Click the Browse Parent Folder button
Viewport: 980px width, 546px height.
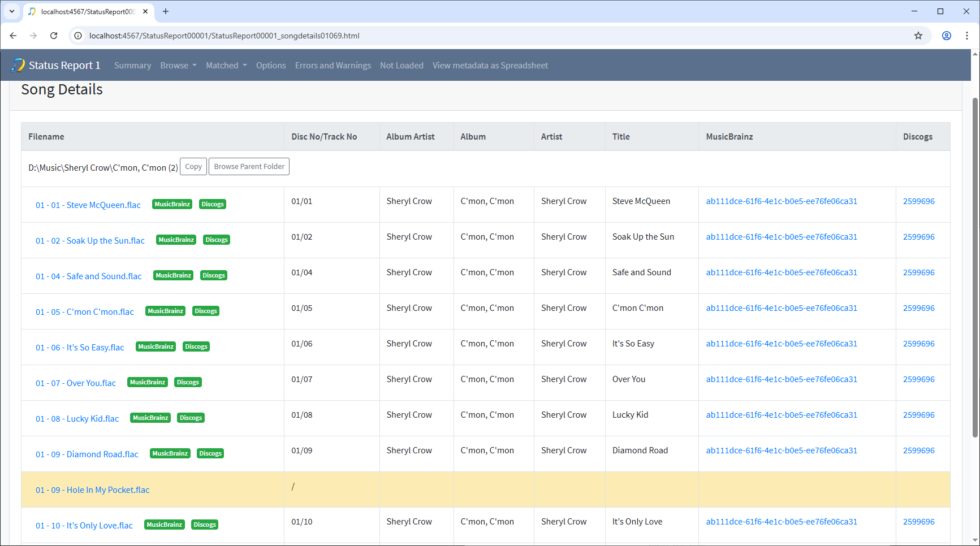pos(249,167)
